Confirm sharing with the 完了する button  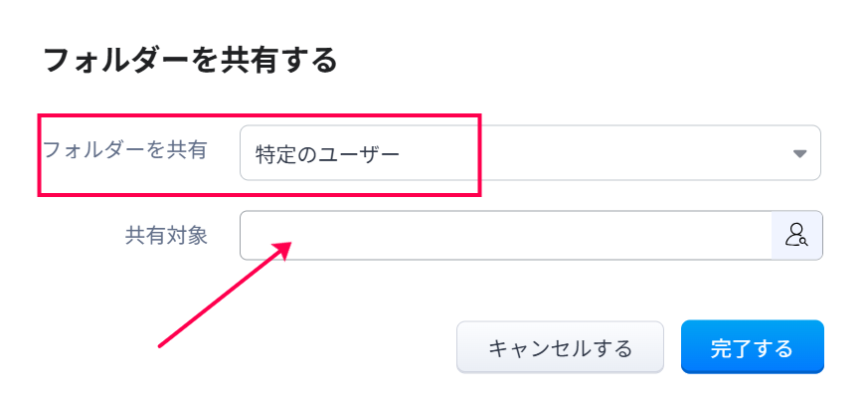(752, 347)
